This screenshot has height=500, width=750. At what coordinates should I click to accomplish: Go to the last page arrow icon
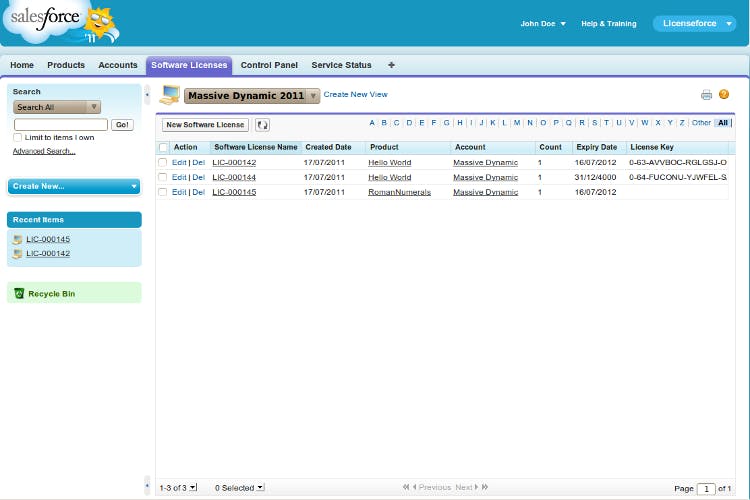point(485,487)
